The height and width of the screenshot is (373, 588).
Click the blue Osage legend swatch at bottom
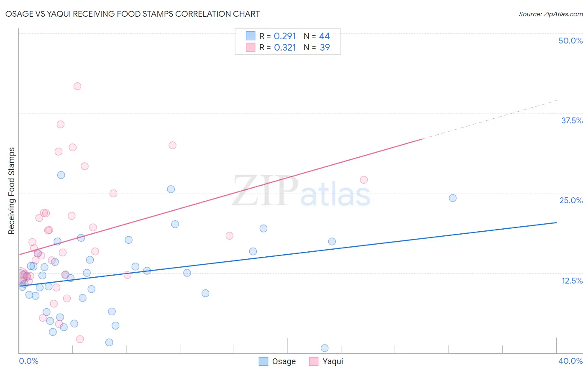click(263, 361)
